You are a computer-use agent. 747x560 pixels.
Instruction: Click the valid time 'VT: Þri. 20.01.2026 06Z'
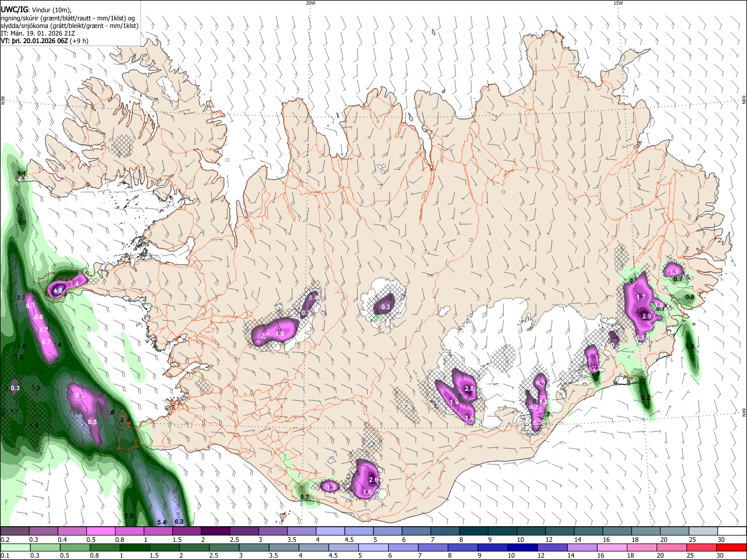tap(34, 41)
